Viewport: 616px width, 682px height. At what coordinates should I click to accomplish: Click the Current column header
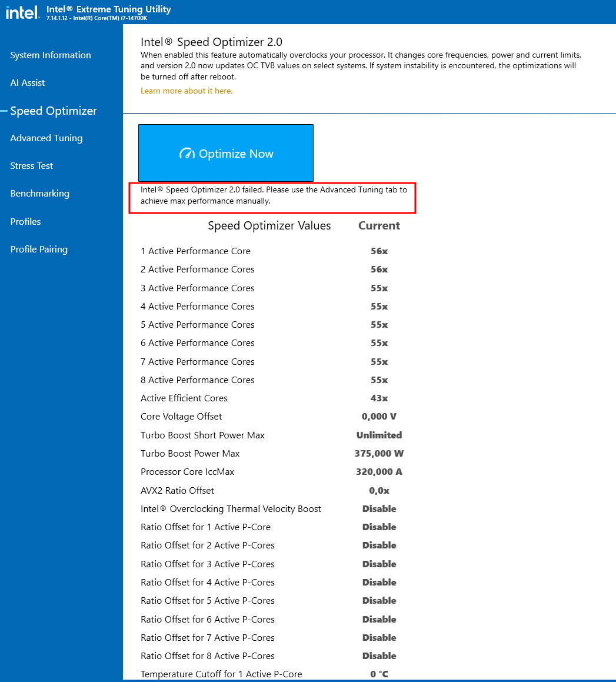[x=379, y=226]
